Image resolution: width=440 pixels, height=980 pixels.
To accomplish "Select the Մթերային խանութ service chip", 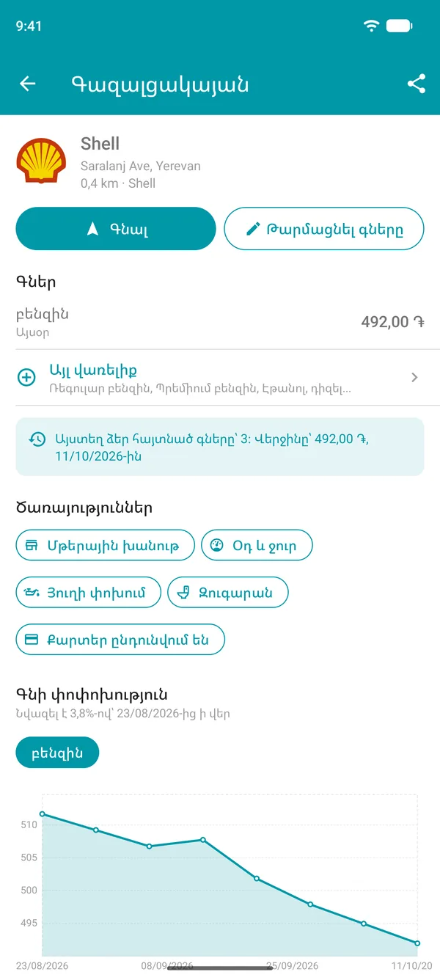I will pyautogui.click(x=106, y=545).
